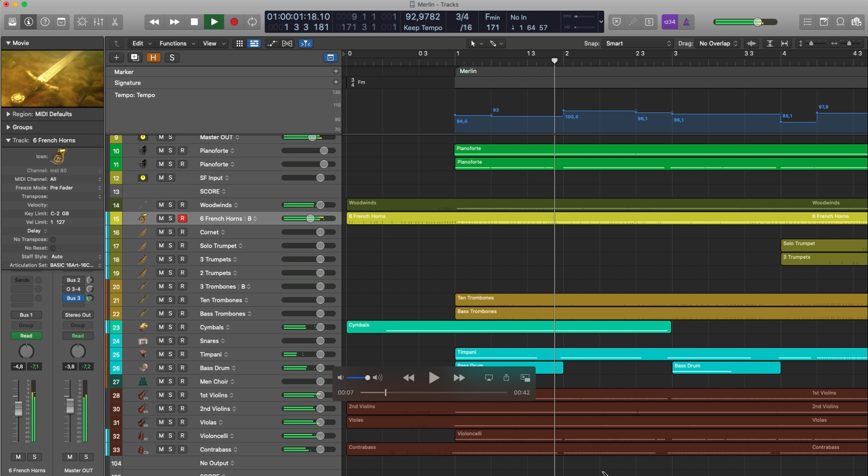
Task: Click the Rewind transport button
Action: 154,22
